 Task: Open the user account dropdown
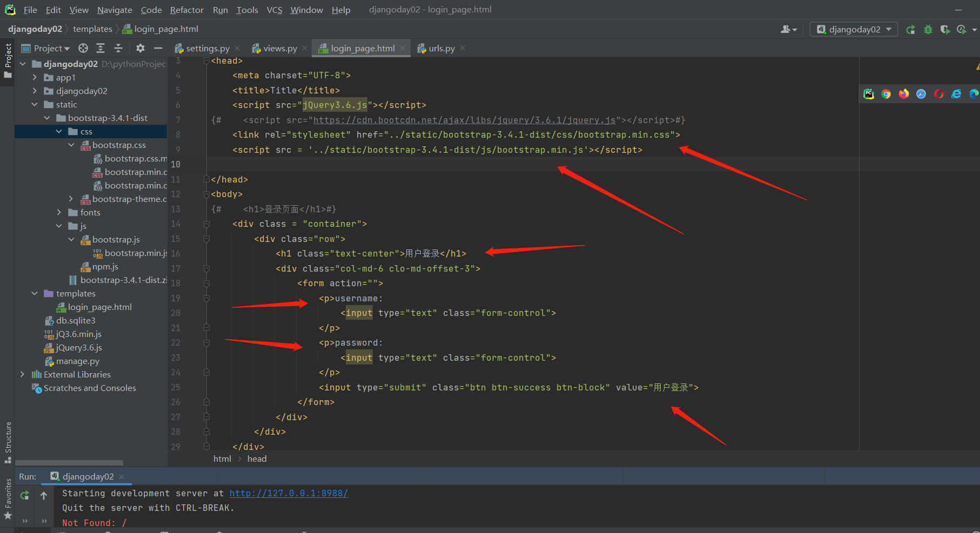(789, 29)
